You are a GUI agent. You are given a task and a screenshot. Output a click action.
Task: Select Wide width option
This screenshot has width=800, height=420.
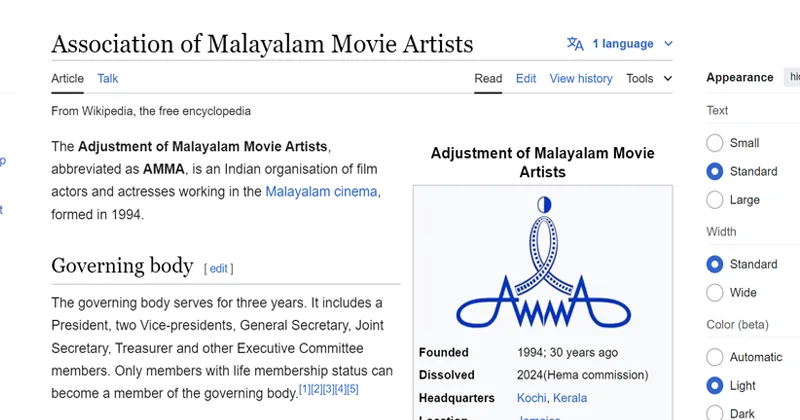[x=715, y=293]
